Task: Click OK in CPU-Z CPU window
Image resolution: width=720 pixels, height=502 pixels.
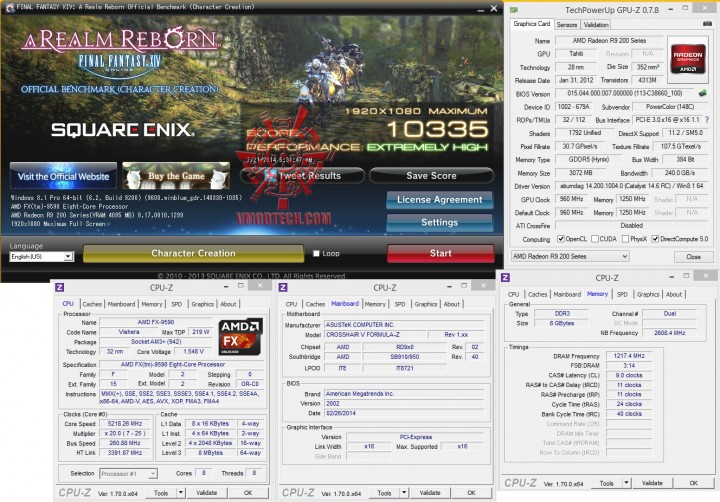Action: 248,493
